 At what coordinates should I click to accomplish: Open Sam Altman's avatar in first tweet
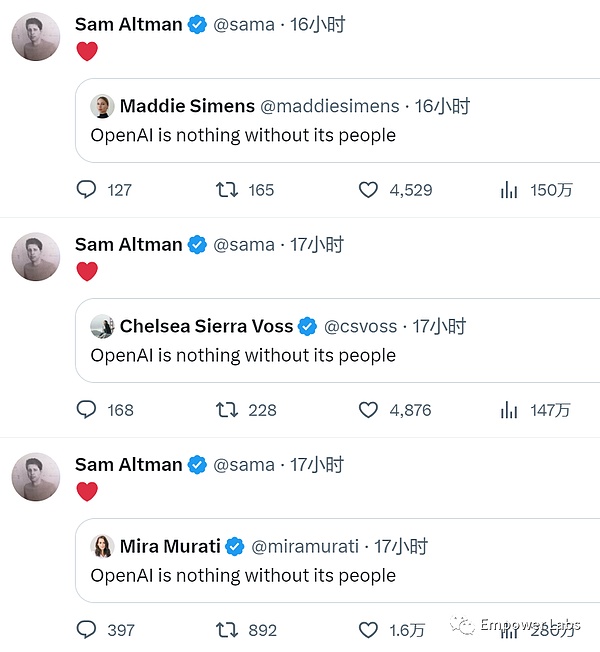(x=36, y=37)
